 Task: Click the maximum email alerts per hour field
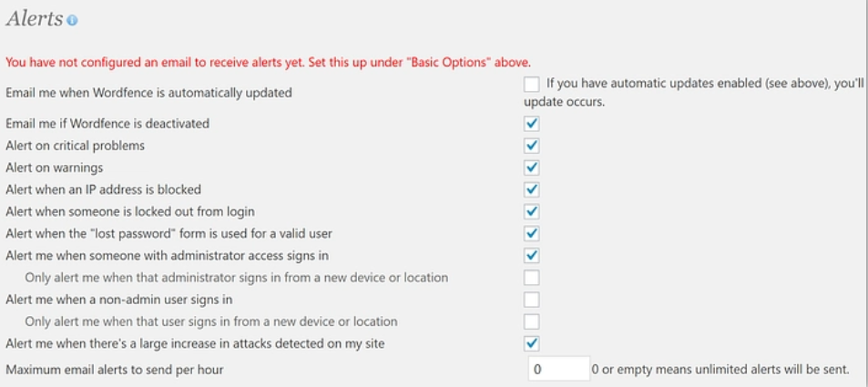pos(558,369)
